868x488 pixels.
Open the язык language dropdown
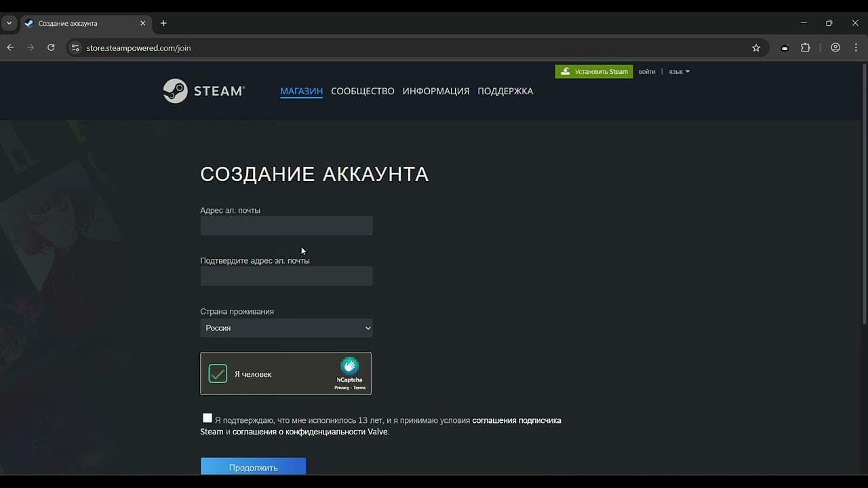coord(679,71)
